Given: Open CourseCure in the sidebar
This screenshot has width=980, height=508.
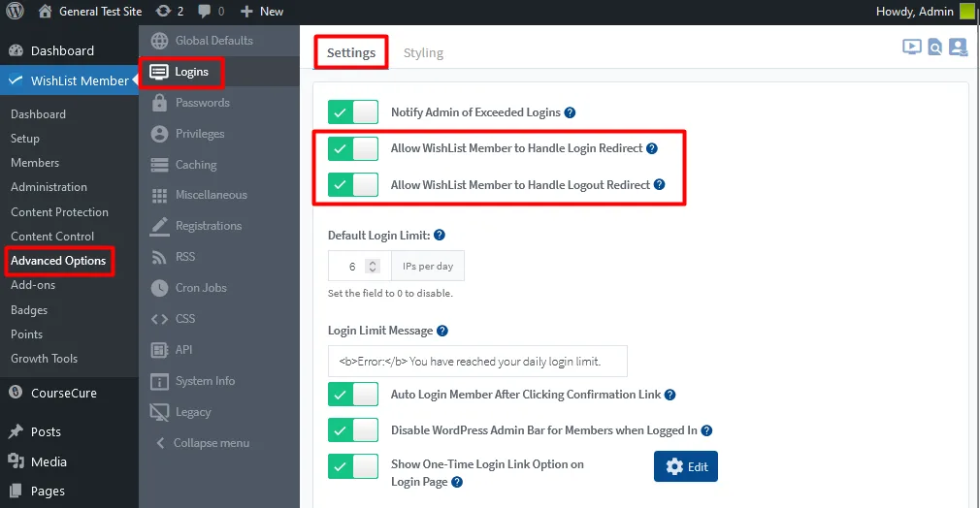Looking at the screenshot, I should coord(62,393).
